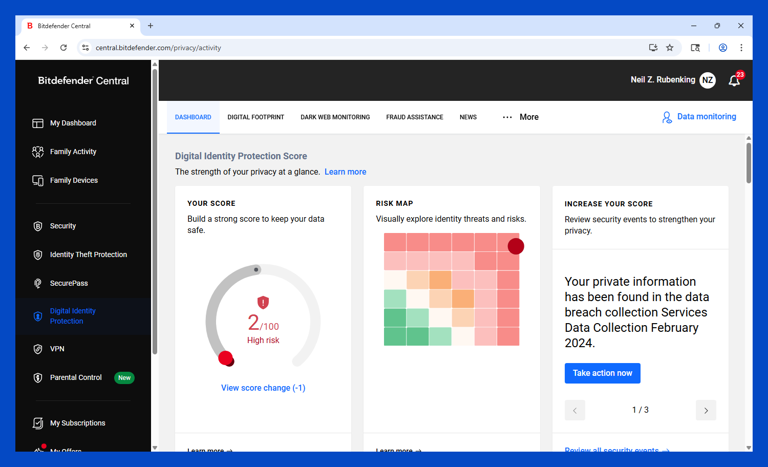Select the Digital Identity Protection icon

pyautogui.click(x=38, y=316)
